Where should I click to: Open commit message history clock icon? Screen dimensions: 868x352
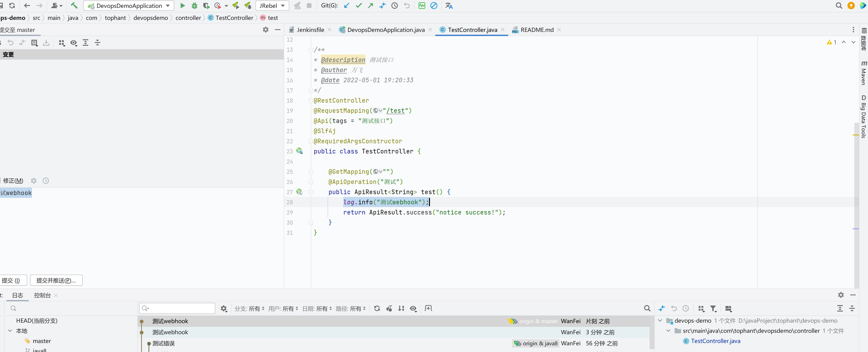[46, 181]
